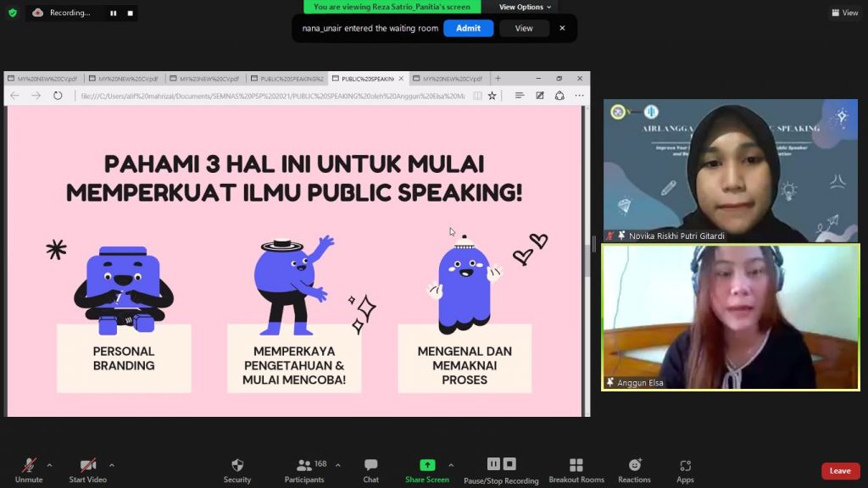
Task: Open the Apps panel
Action: point(685,471)
